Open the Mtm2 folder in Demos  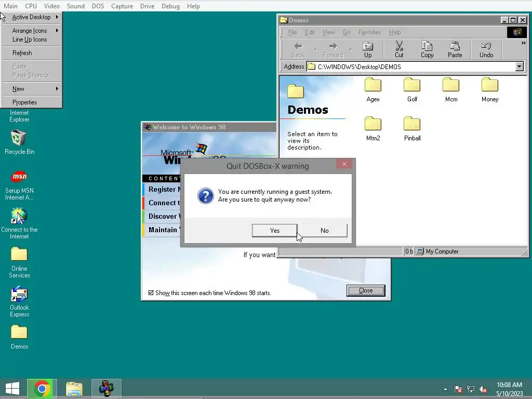(x=373, y=128)
